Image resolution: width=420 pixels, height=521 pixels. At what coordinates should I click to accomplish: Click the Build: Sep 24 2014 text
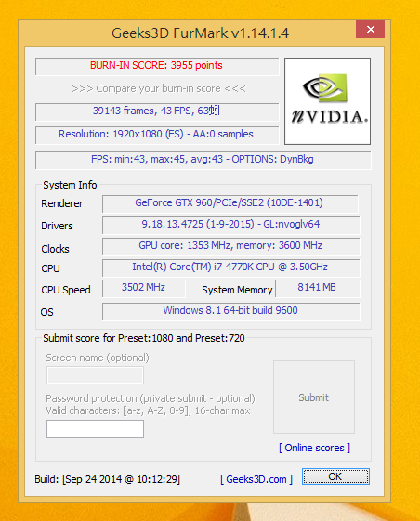pos(108,479)
